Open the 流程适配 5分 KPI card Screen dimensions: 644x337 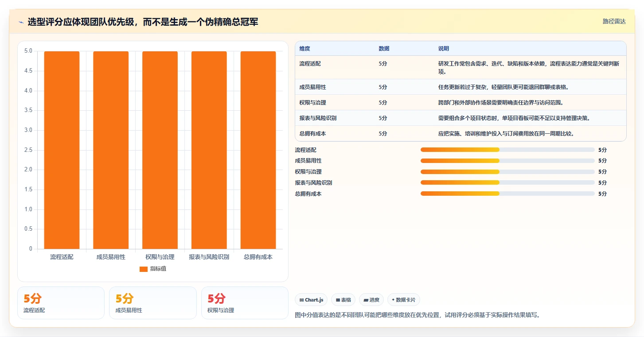click(x=61, y=303)
